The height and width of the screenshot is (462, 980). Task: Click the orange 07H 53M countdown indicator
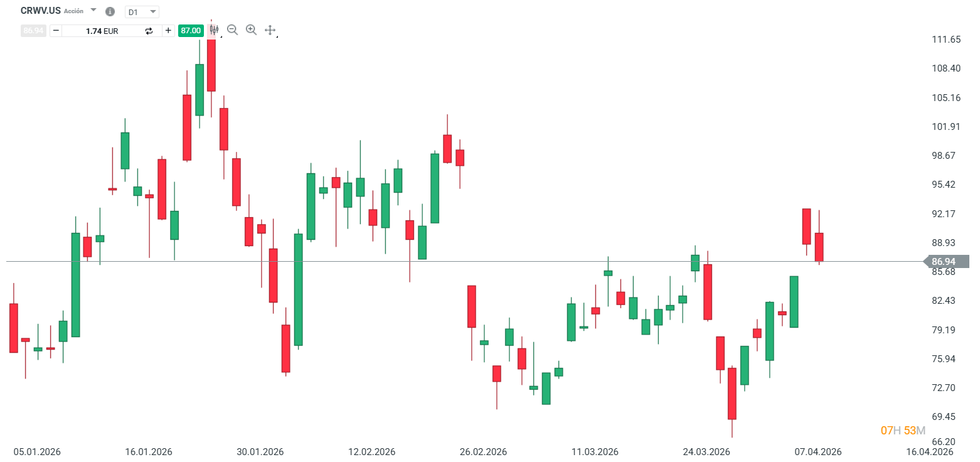click(x=902, y=431)
